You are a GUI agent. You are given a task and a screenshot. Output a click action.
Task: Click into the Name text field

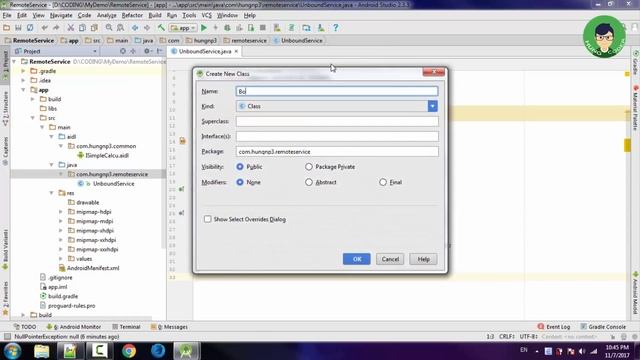click(337, 91)
